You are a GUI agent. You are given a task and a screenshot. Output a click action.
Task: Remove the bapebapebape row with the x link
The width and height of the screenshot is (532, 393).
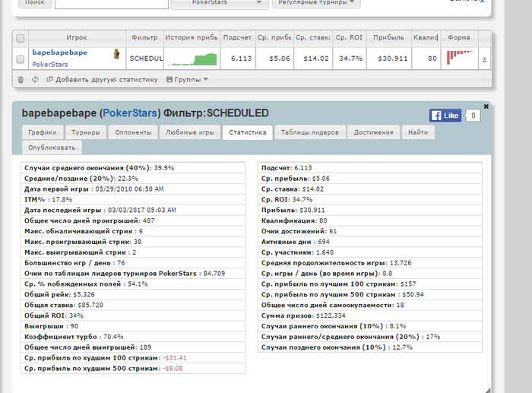pos(484,59)
